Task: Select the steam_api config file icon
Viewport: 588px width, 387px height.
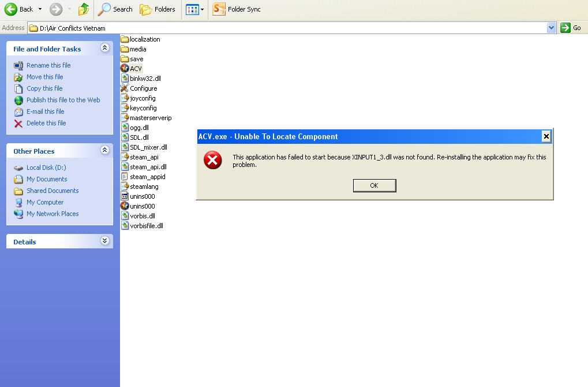Action: coord(125,157)
